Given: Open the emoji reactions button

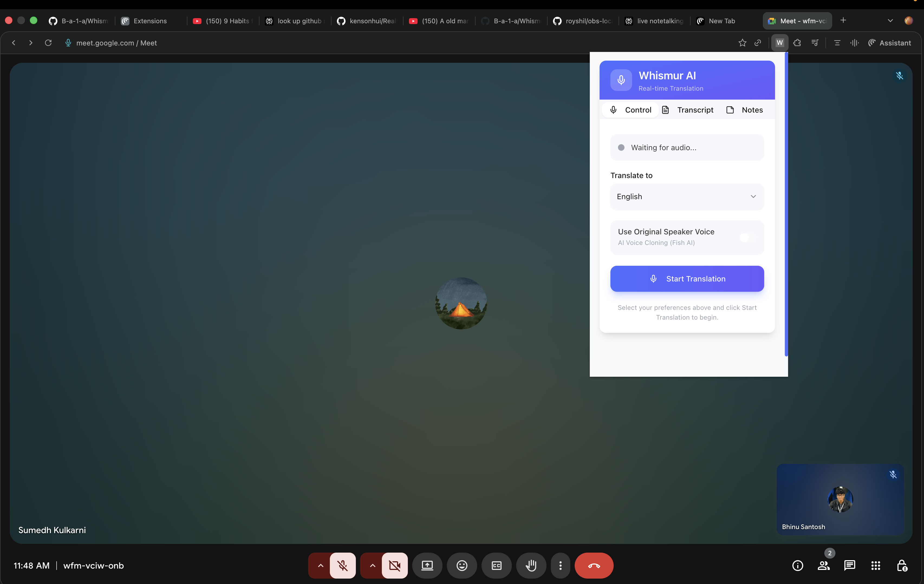Looking at the screenshot, I should 462,565.
